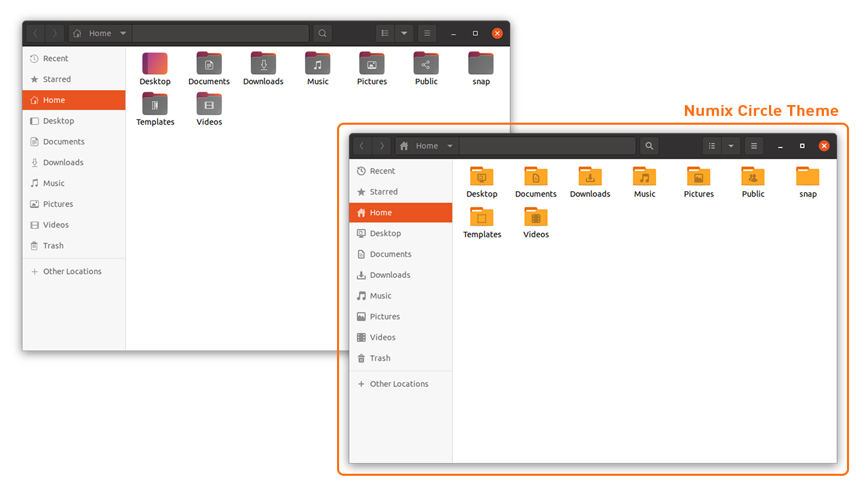
Task: Open Starred in the Numix window sidebar
Action: pos(401,192)
